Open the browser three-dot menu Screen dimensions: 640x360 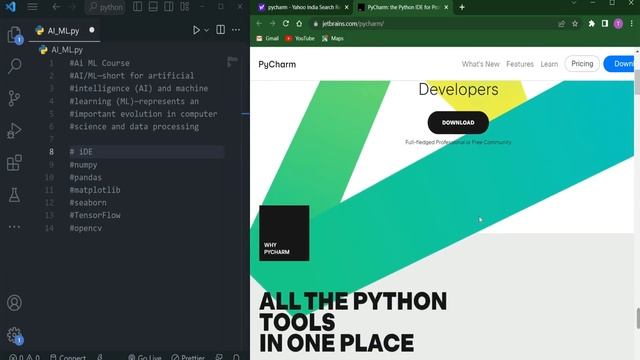tap(631, 24)
